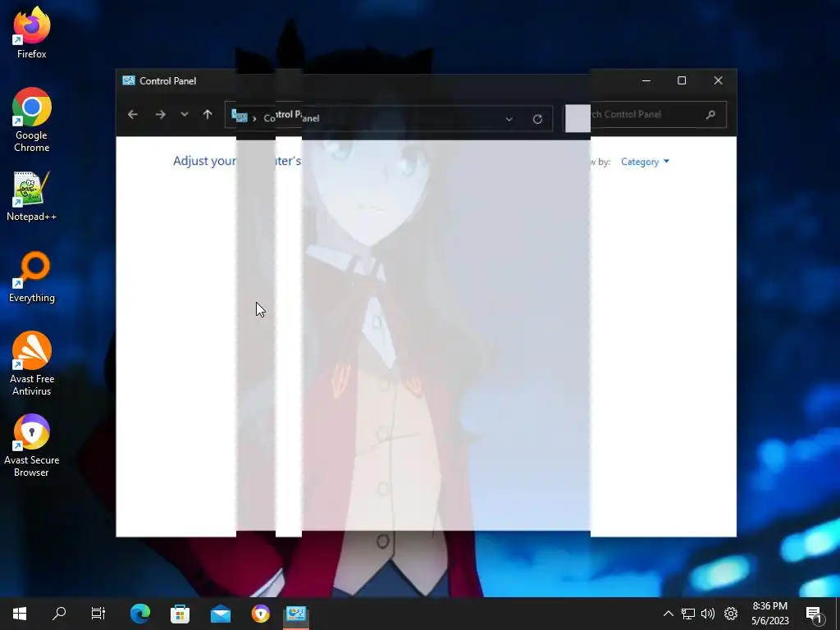Open Avast Secure Browser desktop shortcut
The height and width of the screenshot is (630, 840).
coord(32,445)
